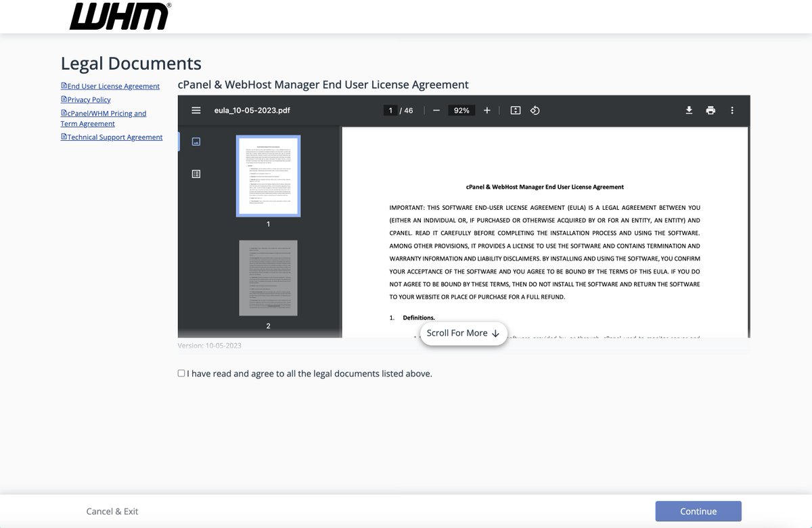Zoom in the PDF with plus icon
Image resolution: width=812 pixels, height=528 pixels.
tap(487, 110)
